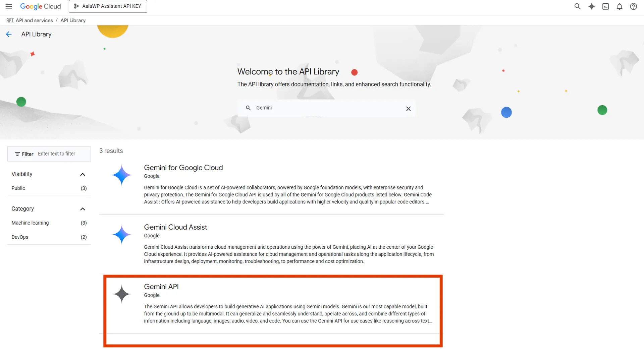Viewport: 644px width, 362px height.
Task: Click the Welcome to the API Library heading
Action: [x=288, y=72]
